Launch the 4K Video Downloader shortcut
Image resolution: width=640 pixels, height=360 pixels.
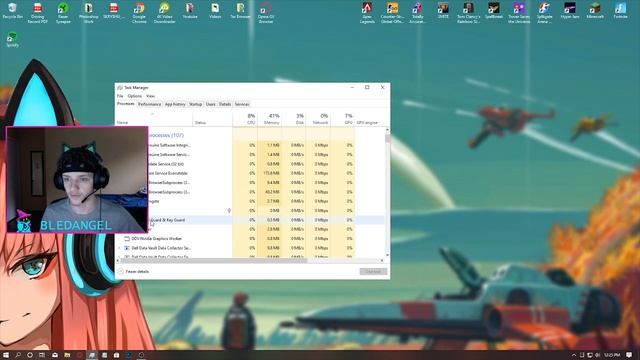coord(164,12)
